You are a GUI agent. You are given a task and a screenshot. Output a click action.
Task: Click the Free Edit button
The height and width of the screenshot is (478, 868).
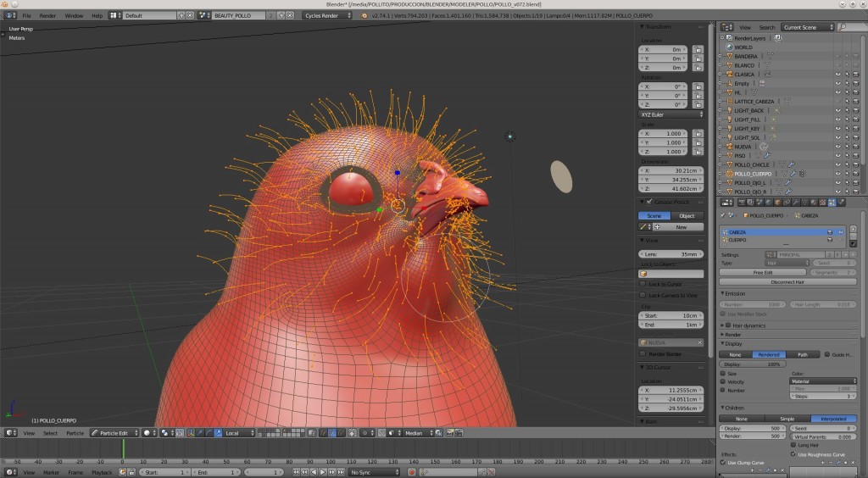pos(762,272)
